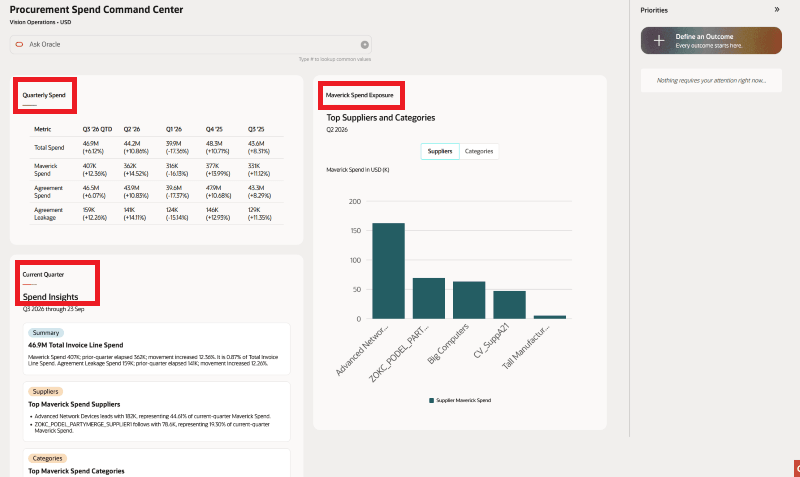Click the 44.2M Total Spend cell

(x=136, y=147)
